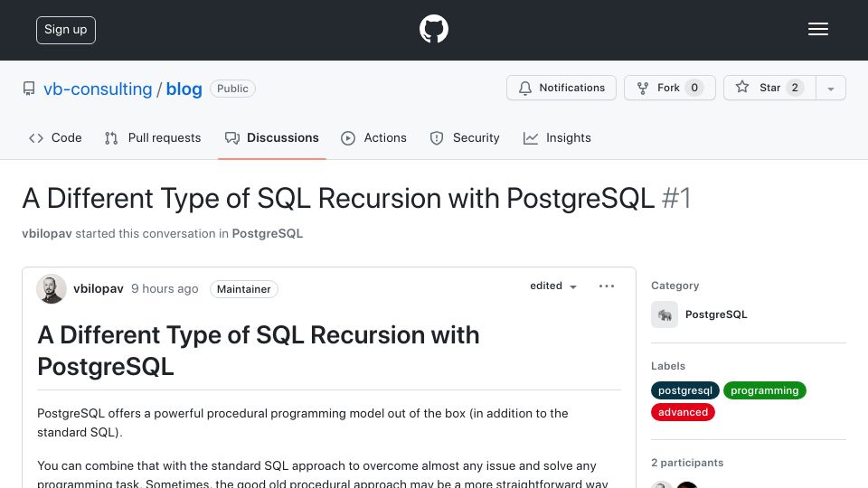Click the Category sidebar heading
This screenshot has width=868, height=488.
[x=675, y=286]
